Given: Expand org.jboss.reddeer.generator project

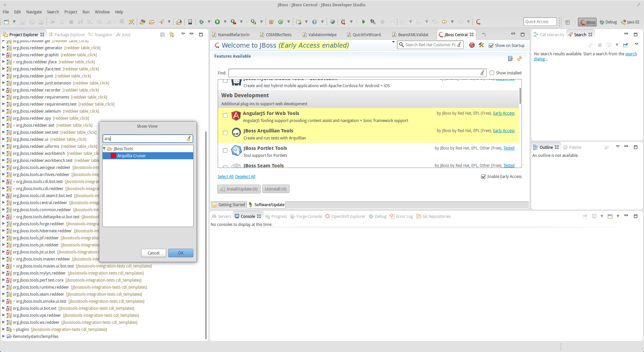Looking at the screenshot, I should click(x=3, y=48).
